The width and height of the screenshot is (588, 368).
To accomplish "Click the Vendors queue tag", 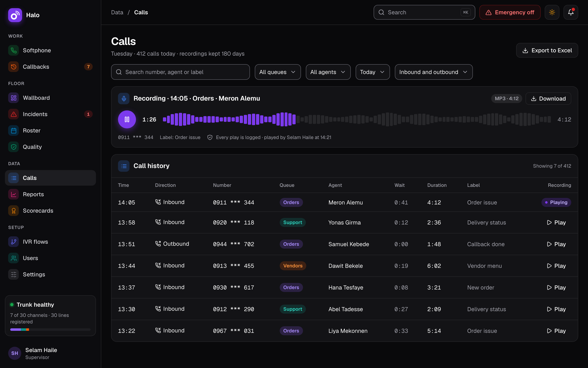I will pyautogui.click(x=293, y=266).
